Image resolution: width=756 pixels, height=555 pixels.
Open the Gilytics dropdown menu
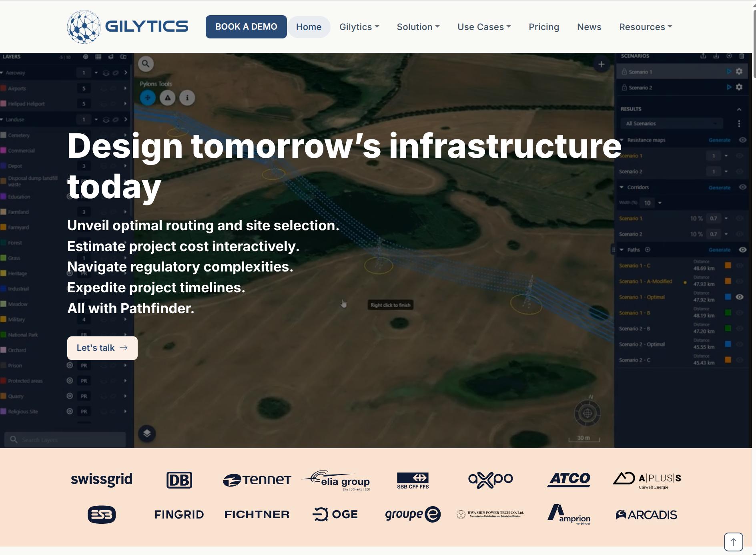pos(359,27)
